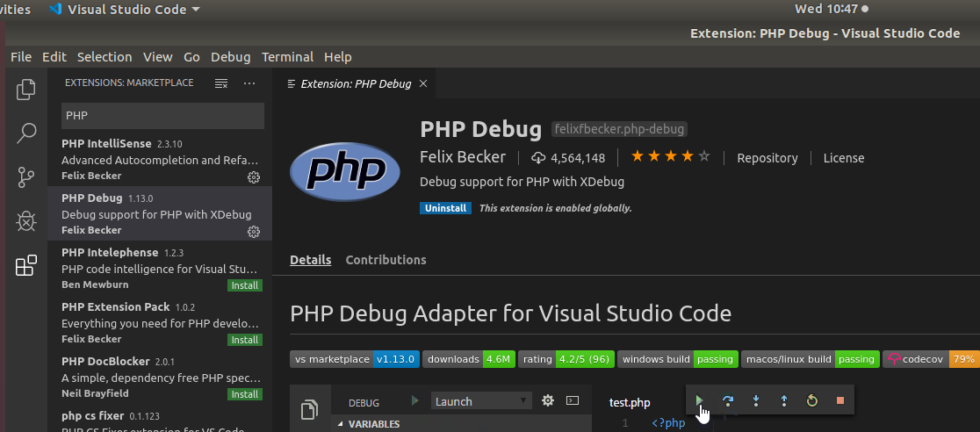Click the windows build passing badge
The width and height of the screenshot is (980, 432).
click(x=678, y=359)
